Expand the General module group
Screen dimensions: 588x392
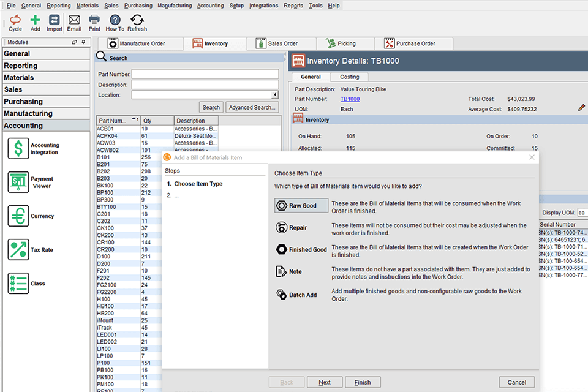[x=46, y=54]
